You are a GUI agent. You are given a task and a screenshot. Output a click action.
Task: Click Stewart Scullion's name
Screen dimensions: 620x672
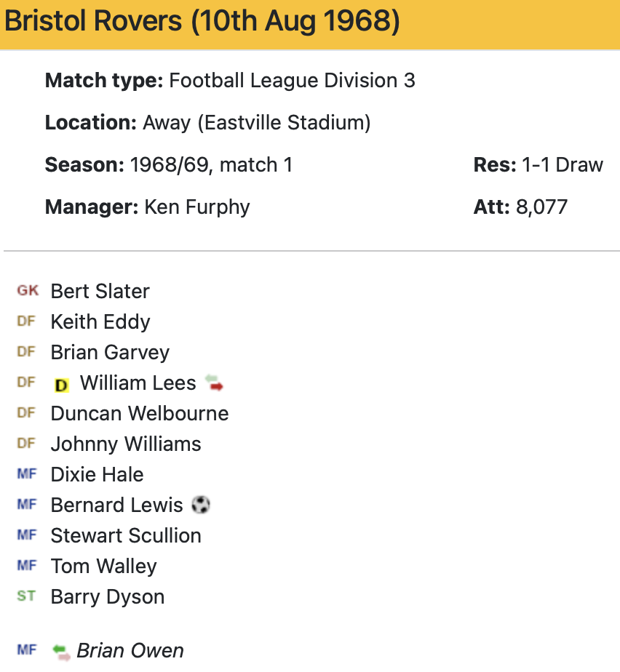click(125, 535)
